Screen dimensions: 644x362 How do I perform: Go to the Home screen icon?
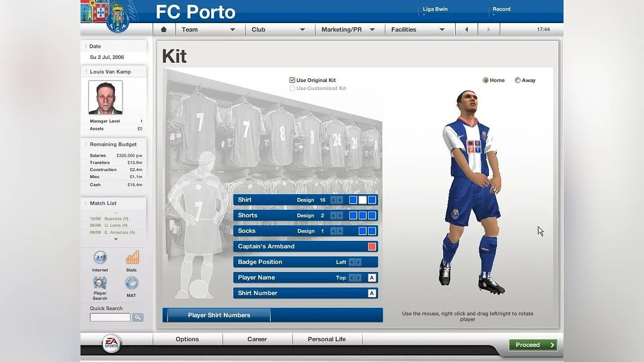click(164, 29)
